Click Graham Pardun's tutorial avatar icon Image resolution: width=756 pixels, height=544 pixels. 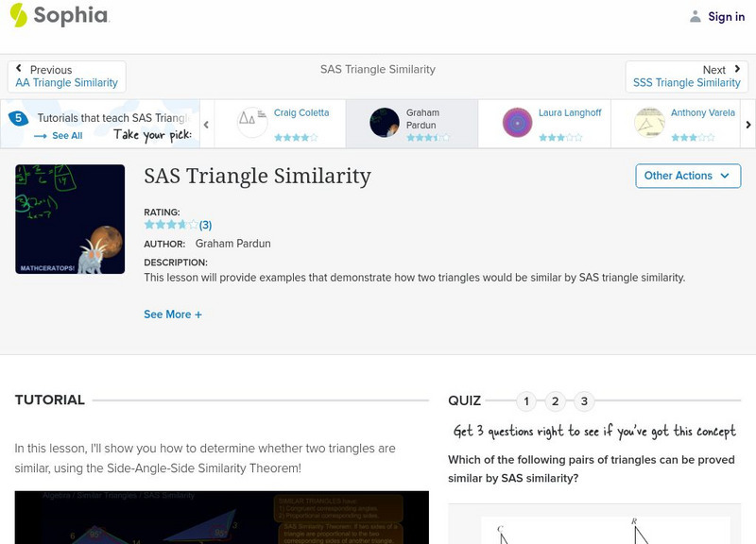[x=385, y=122]
